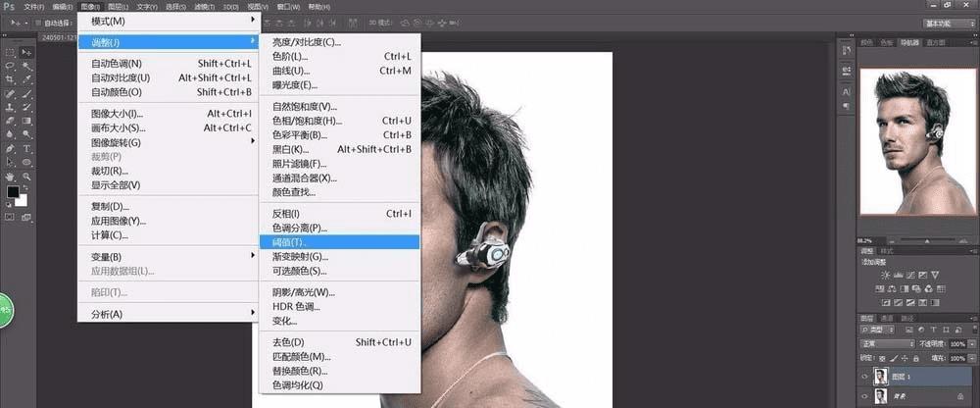Open the blend mode 正常 dropdown

(888, 344)
